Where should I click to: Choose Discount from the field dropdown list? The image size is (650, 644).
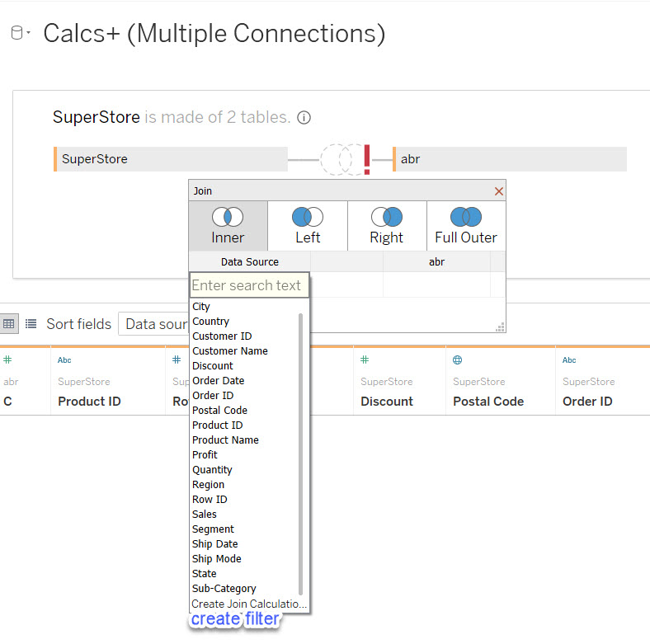pyautogui.click(x=212, y=366)
